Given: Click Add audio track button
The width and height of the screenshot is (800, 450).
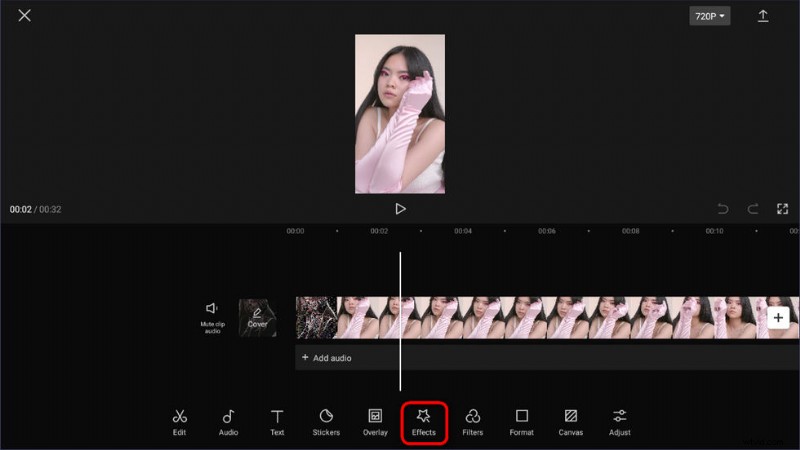Looking at the screenshot, I should 327,358.
